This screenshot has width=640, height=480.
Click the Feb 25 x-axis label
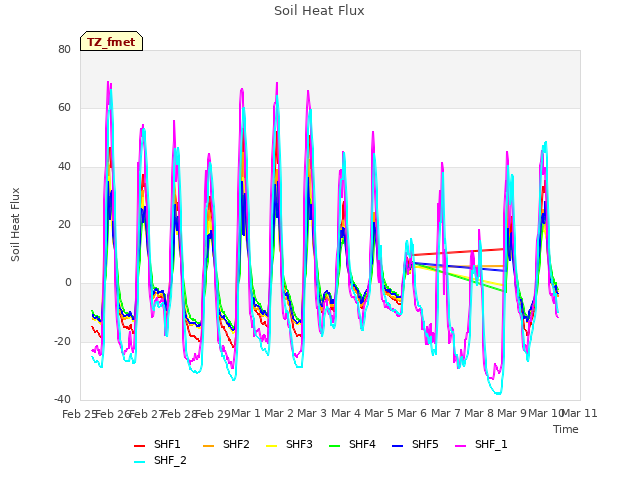79,414
